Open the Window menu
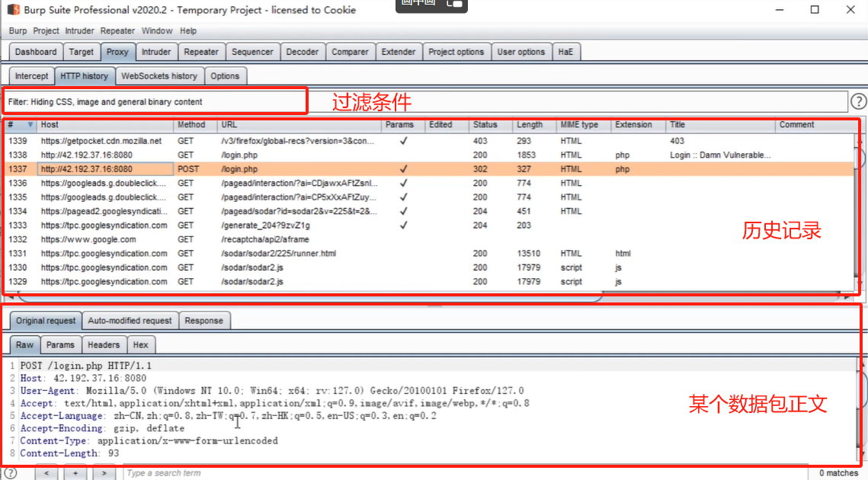This screenshot has width=868, height=480. [157, 31]
